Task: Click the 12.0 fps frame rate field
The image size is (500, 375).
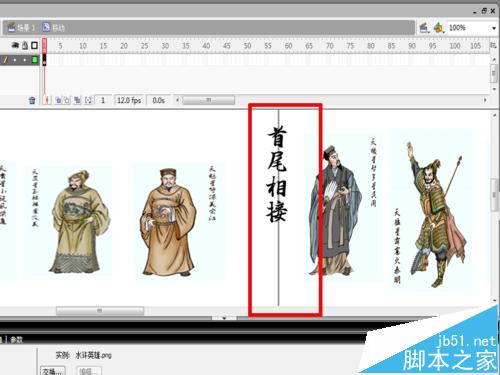Action: tap(129, 100)
